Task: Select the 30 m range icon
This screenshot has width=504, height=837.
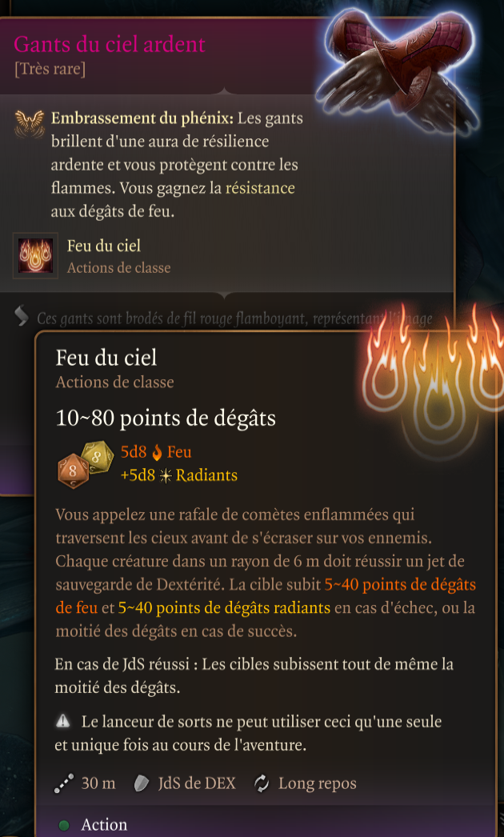Action: [x=62, y=783]
